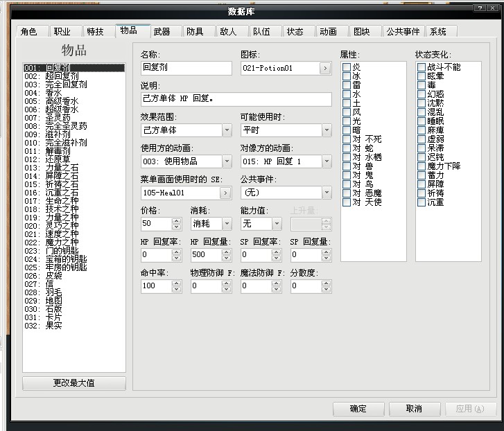Increase the 分散度 spinner value

coord(327,283)
